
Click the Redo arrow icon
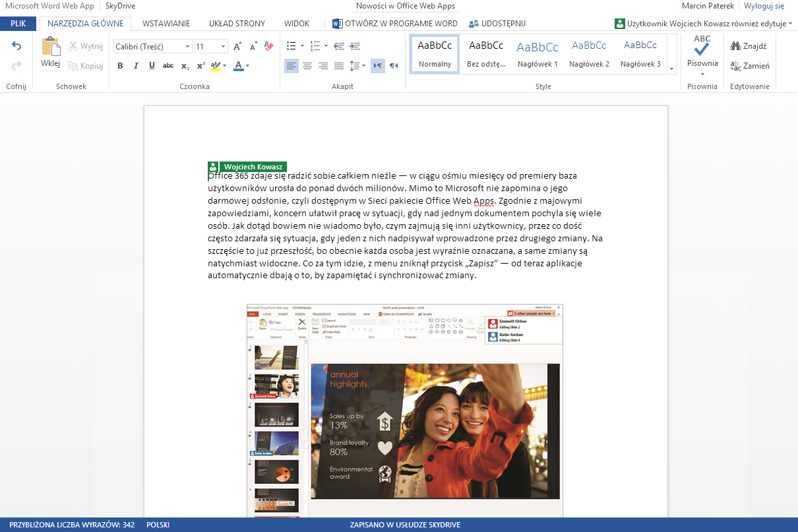[x=16, y=65]
